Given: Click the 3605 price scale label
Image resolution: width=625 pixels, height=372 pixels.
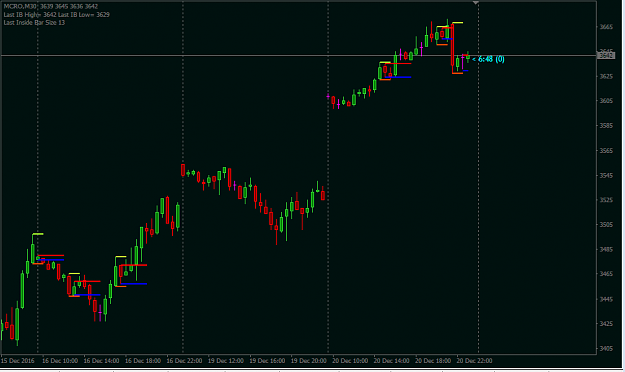Looking at the screenshot, I should pos(606,101).
